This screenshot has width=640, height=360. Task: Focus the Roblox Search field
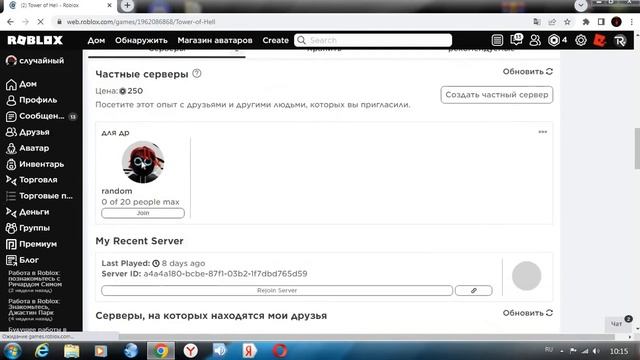point(373,40)
